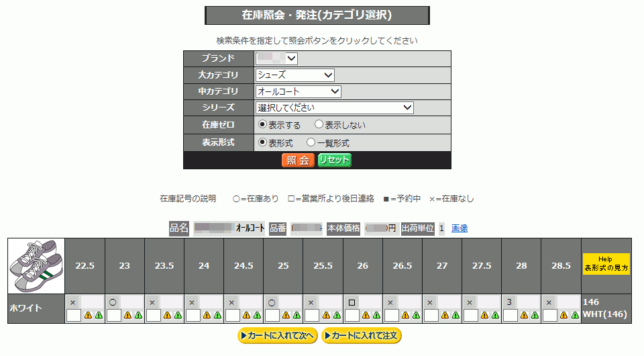Click the quantity input field for size 26
Image resolution: width=644 pixels, height=356 pixels.
(x=352, y=316)
